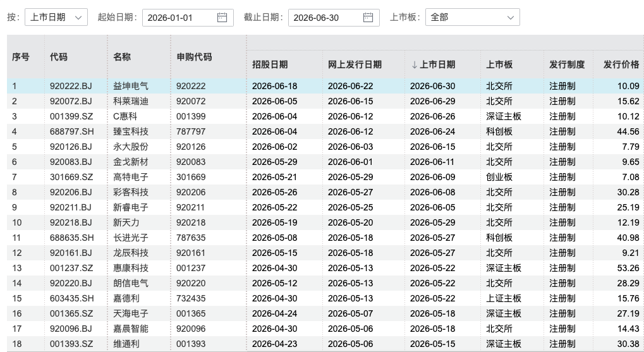Select the 龙辰科技 name cell
This screenshot has height=352, width=644.
click(x=131, y=253)
